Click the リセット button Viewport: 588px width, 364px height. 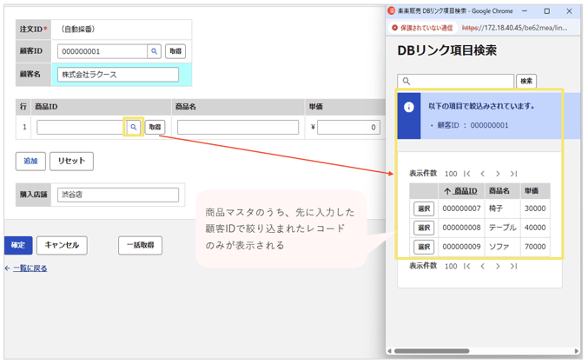[x=71, y=162]
